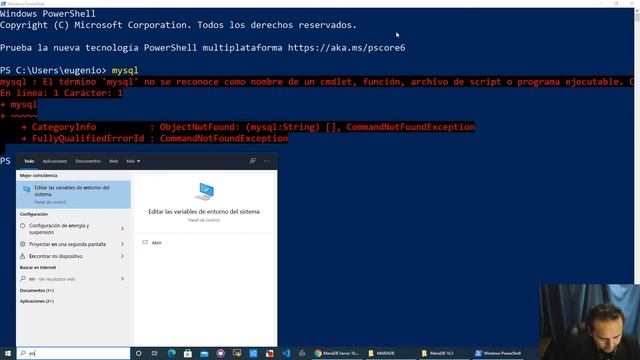This screenshot has width=640, height=360.
Task: Expand arrow for Configuración de energía result
Action: [122, 229]
